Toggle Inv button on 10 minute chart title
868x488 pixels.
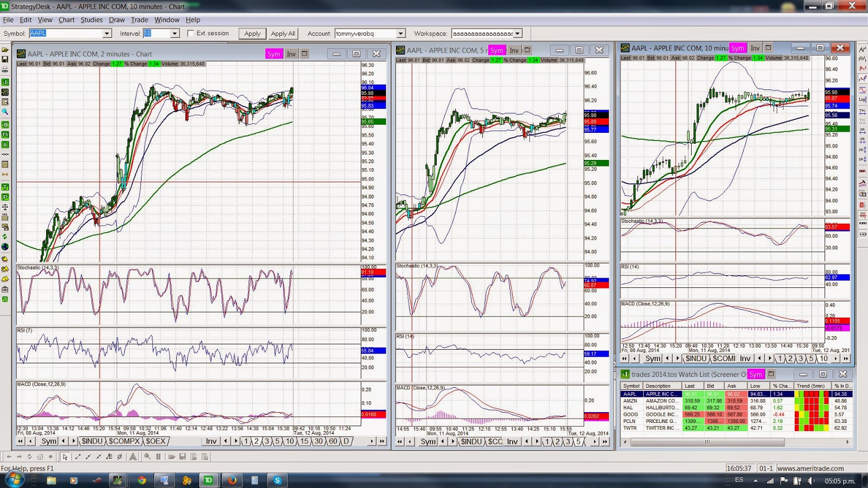[x=755, y=48]
